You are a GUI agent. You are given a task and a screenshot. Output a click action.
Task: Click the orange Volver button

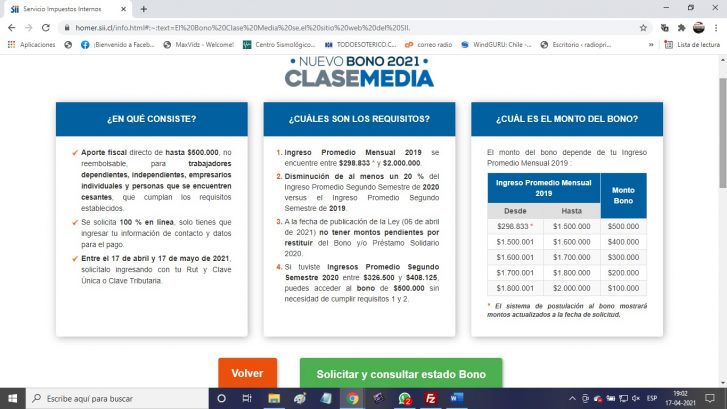(247, 373)
